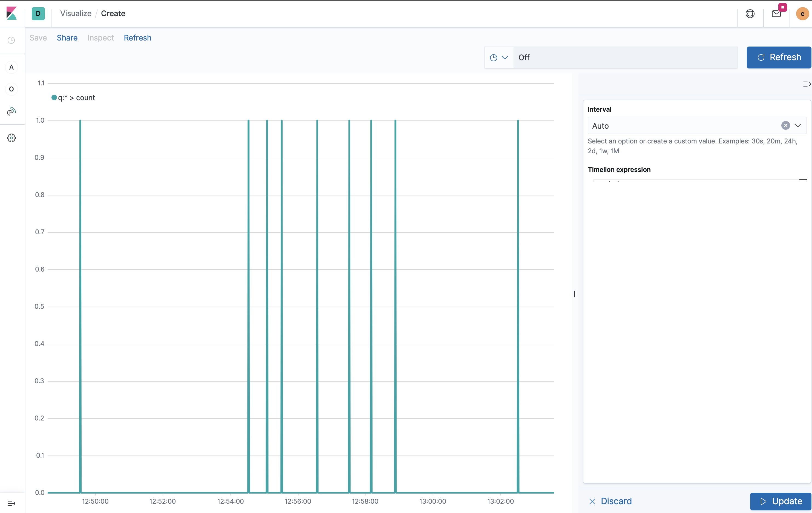This screenshot has height=513, width=812.
Task: Open the Kibana help life-ring menu
Action: point(750,13)
